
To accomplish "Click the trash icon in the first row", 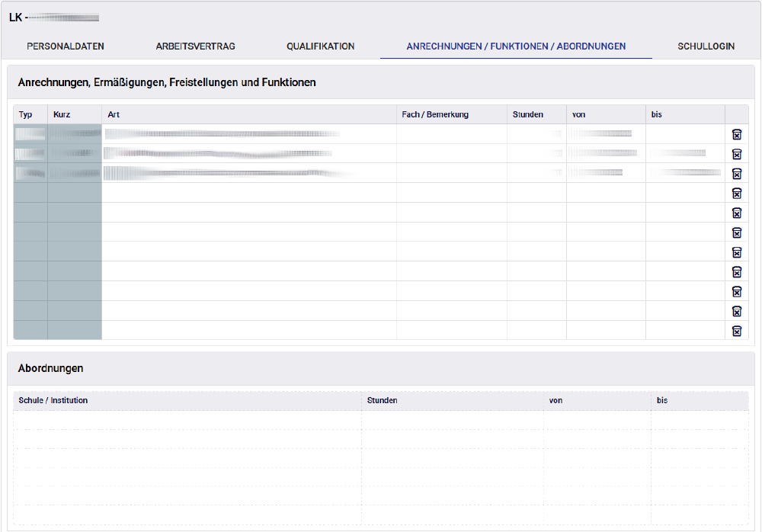I will [736, 134].
